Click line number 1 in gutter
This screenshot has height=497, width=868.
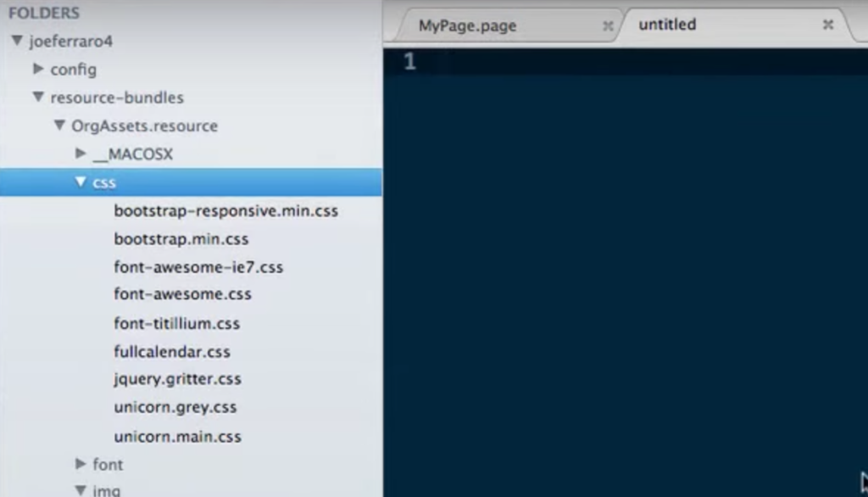click(x=409, y=62)
